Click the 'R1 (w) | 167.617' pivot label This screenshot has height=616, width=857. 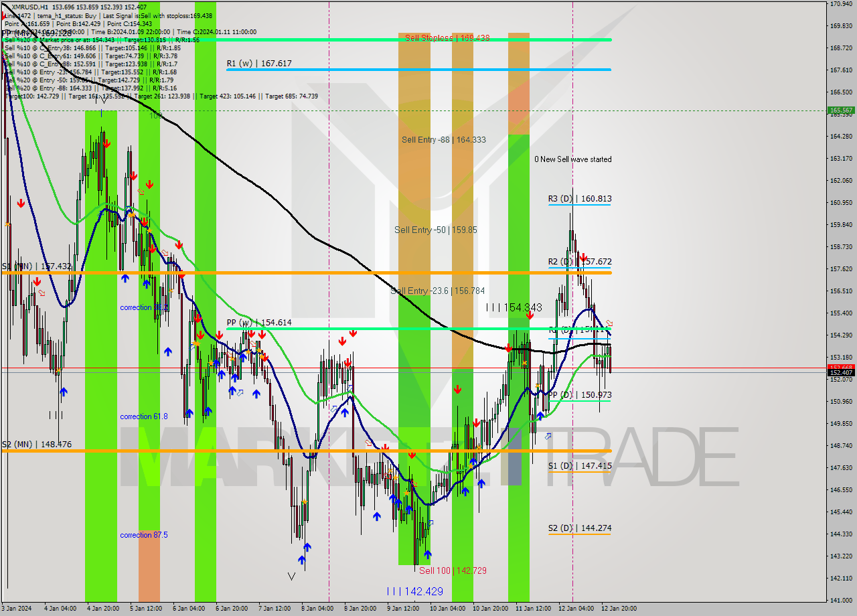(258, 64)
